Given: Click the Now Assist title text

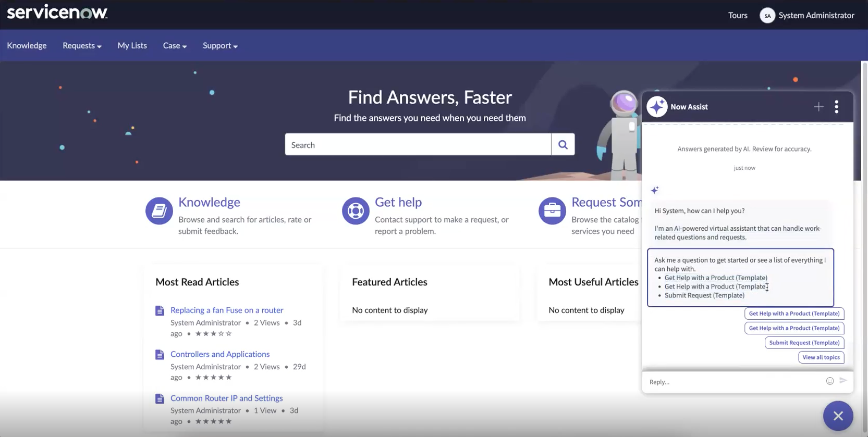Looking at the screenshot, I should coord(689,107).
